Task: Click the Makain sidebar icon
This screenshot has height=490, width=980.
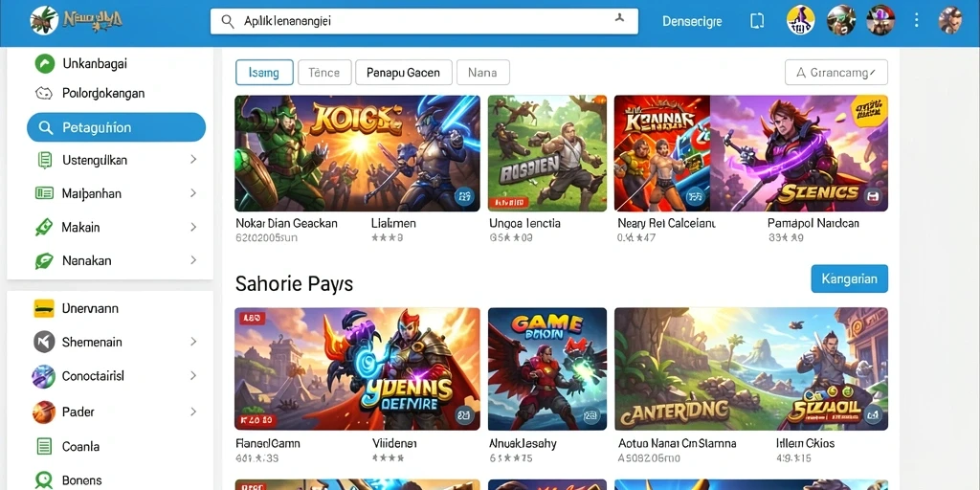Action: coord(43,227)
